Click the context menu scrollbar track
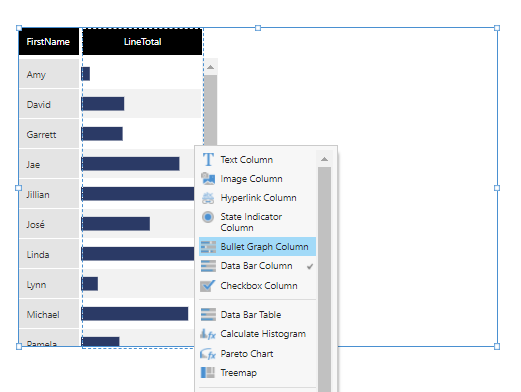This screenshot has height=392, width=521. (324, 279)
